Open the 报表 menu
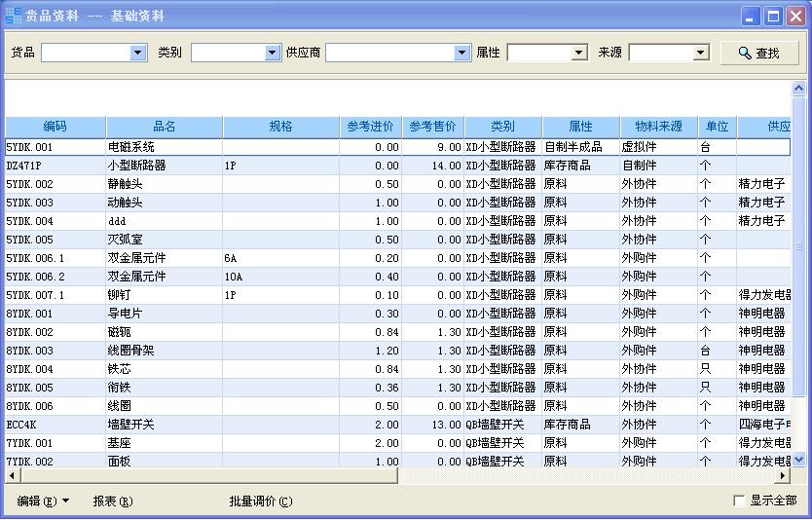The width and height of the screenshot is (812, 520). coord(112,501)
